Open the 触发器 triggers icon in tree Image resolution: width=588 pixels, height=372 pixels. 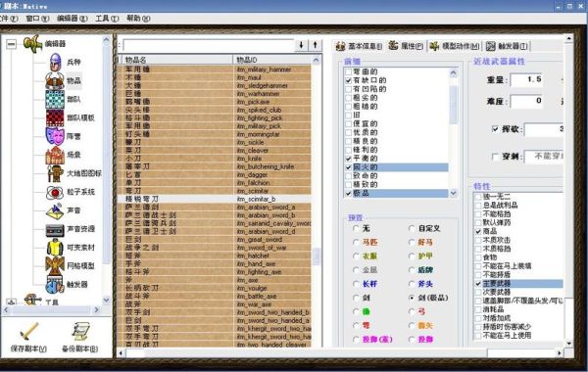(x=55, y=284)
